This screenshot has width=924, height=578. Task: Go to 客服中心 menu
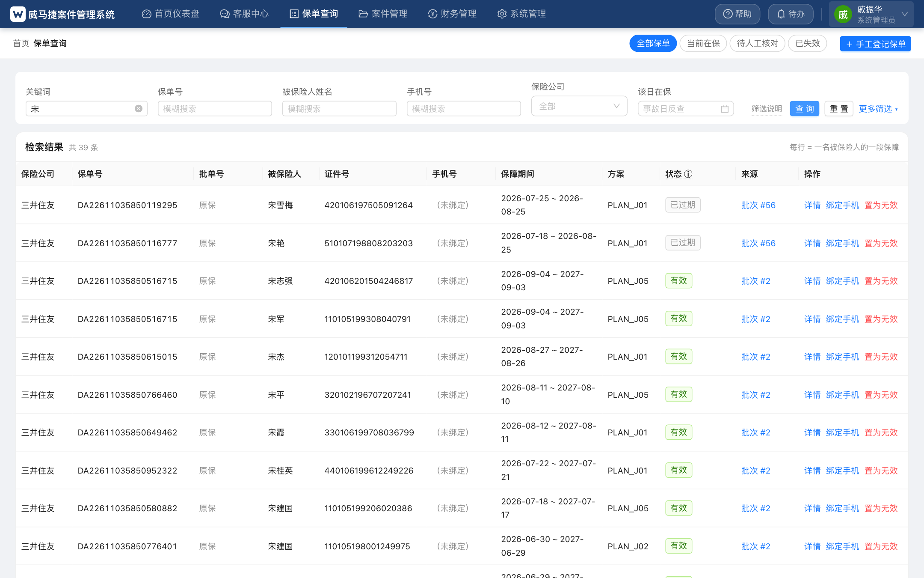coord(244,14)
